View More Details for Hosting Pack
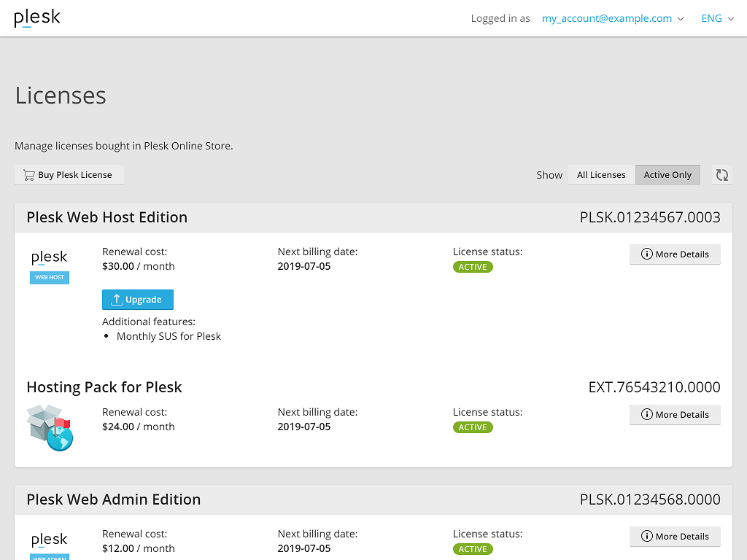Image resolution: width=747 pixels, height=560 pixels. point(675,415)
